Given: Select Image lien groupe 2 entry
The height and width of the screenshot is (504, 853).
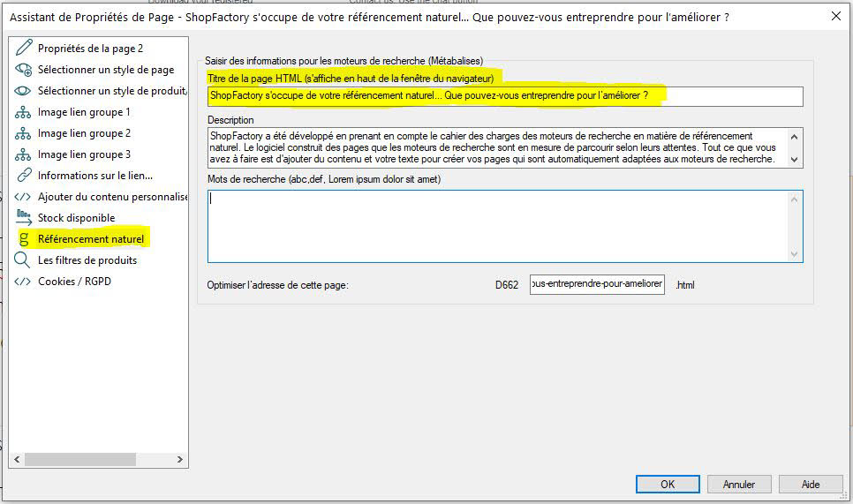Looking at the screenshot, I should [84, 133].
